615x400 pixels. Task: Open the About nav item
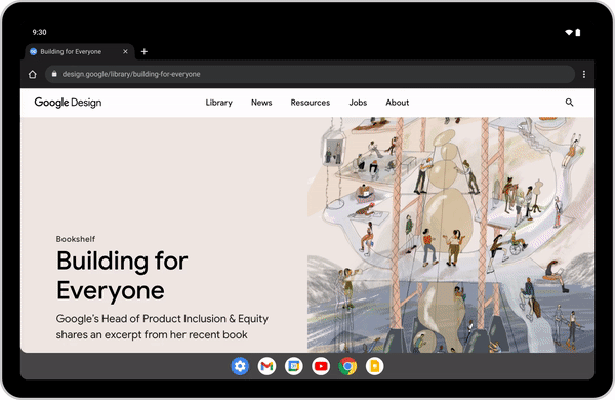click(397, 103)
